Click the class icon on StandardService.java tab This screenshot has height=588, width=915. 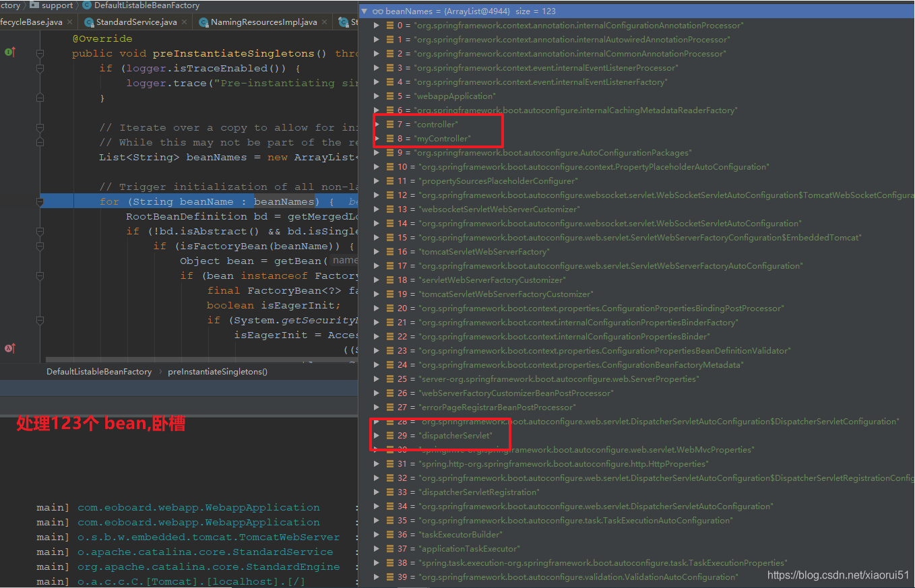tap(89, 22)
